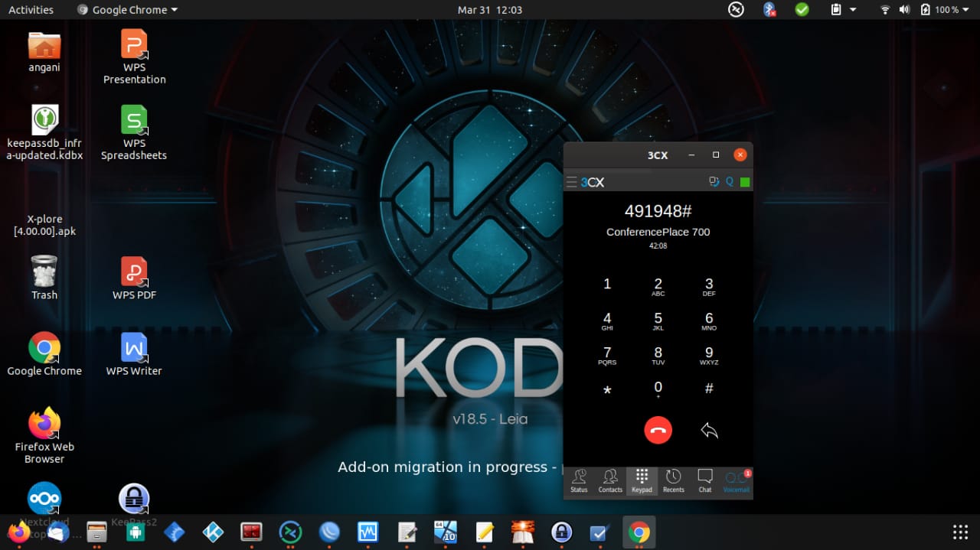Dial digit 1 on the keypad
Screen dimensions: 980x550
pyautogui.click(x=607, y=284)
